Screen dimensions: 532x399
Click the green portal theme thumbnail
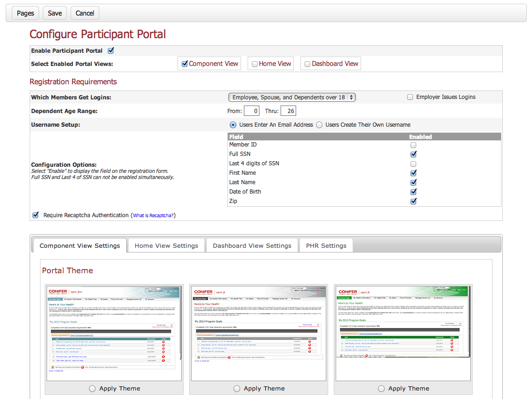[x=403, y=333]
